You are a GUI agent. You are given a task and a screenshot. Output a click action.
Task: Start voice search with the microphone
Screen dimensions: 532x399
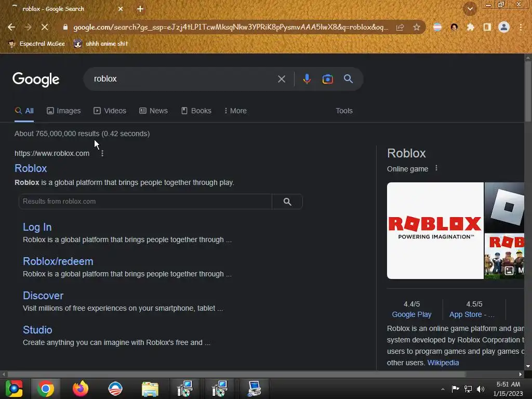(307, 79)
